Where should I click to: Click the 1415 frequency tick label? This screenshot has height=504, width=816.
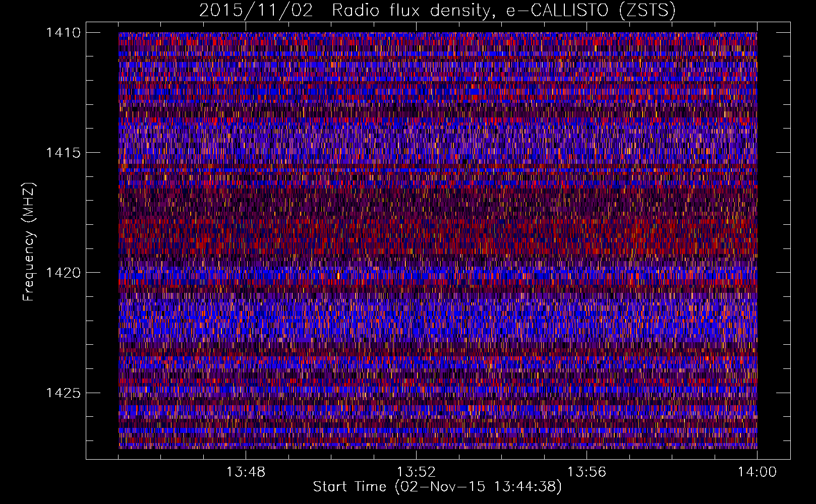pyautogui.click(x=63, y=153)
